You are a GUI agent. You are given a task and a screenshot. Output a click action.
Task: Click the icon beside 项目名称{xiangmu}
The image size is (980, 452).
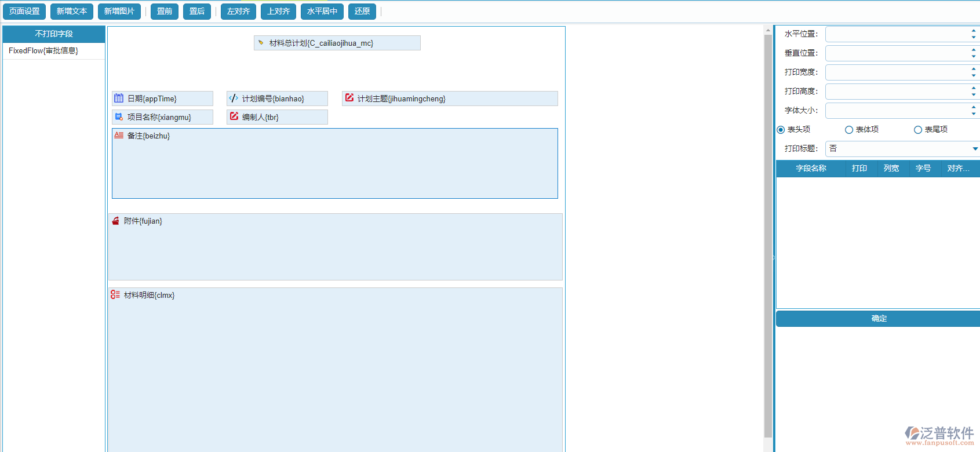(119, 117)
